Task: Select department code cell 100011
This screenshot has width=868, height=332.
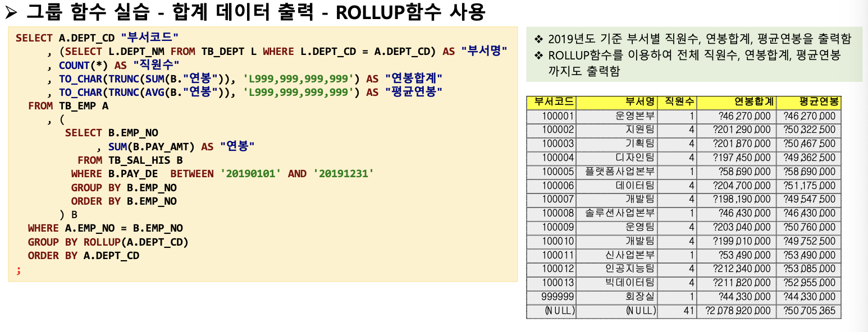Action: point(551,255)
